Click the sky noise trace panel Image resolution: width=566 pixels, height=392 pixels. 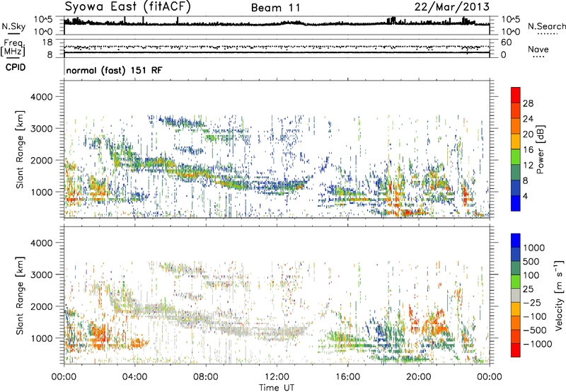[277, 25]
